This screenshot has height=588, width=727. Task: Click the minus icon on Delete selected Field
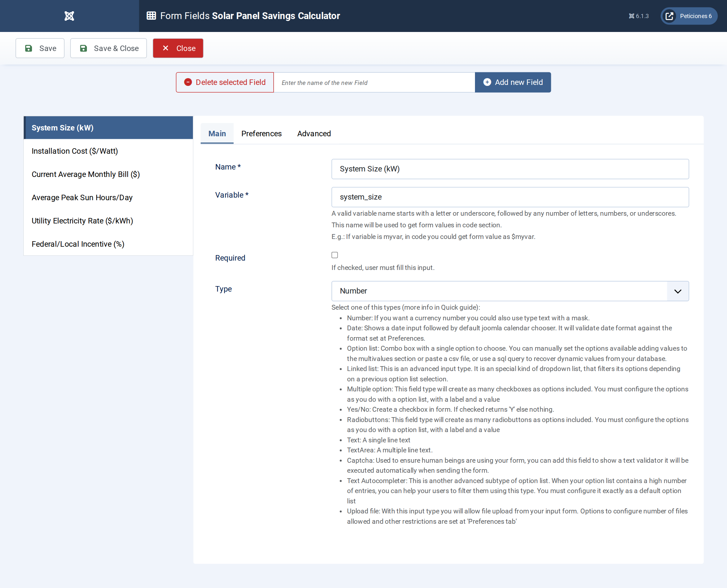point(188,82)
